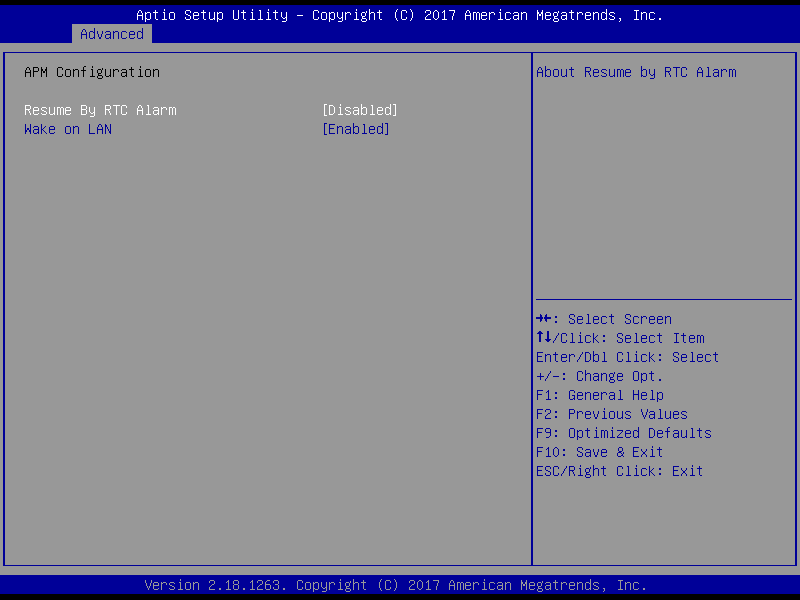Click the left-right arrows icon for Select Screen

(x=543, y=319)
